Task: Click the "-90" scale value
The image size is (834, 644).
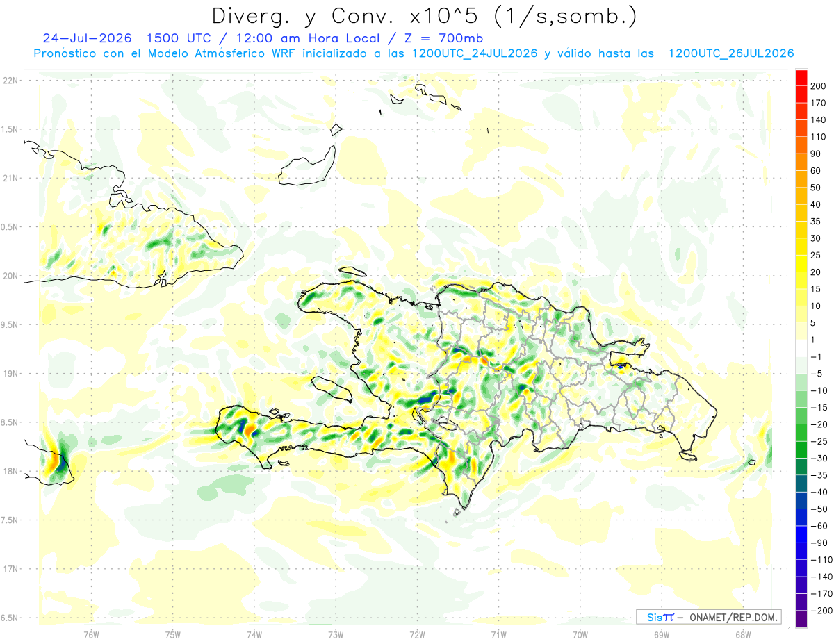Action: tap(818, 543)
